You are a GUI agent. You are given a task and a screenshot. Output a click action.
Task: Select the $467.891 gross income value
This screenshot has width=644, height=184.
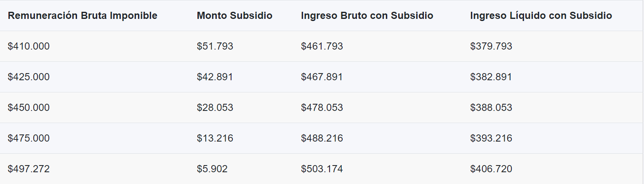click(x=322, y=77)
